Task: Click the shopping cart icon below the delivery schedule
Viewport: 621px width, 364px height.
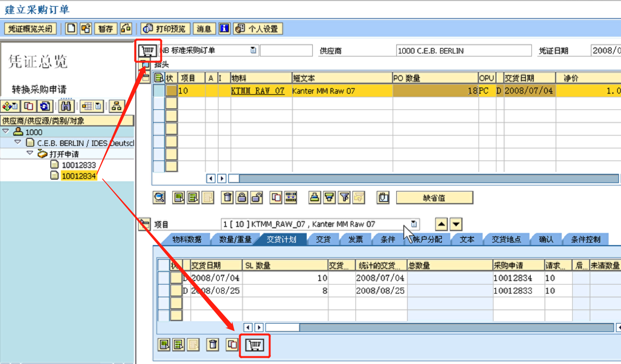Action: click(x=255, y=344)
